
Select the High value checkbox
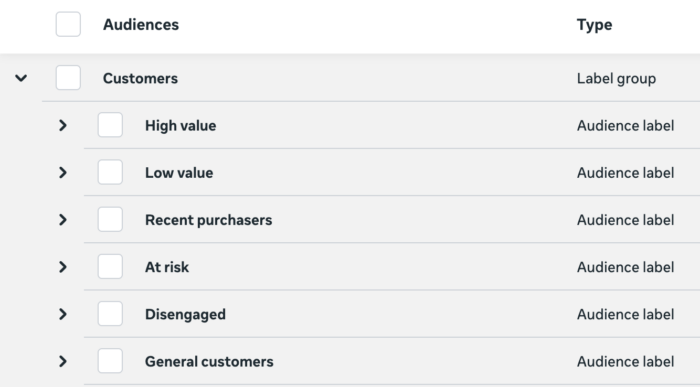(110, 125)
